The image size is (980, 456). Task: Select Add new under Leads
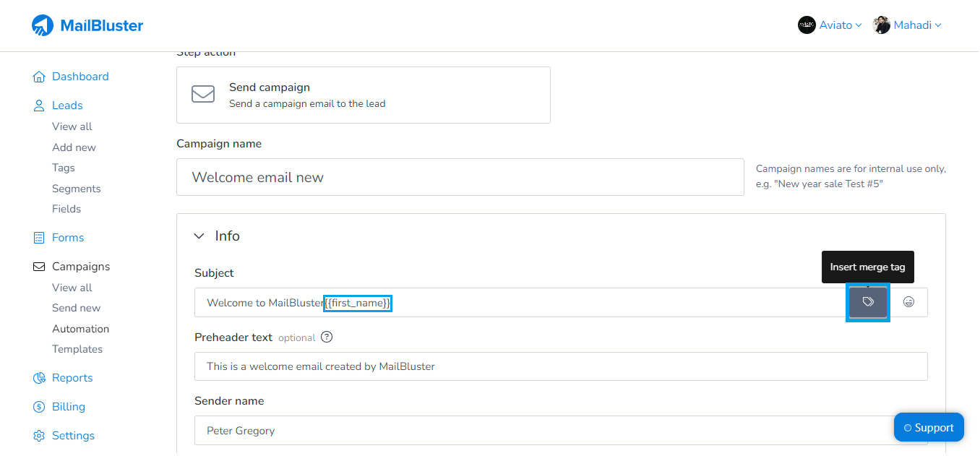tap(74, 147)
